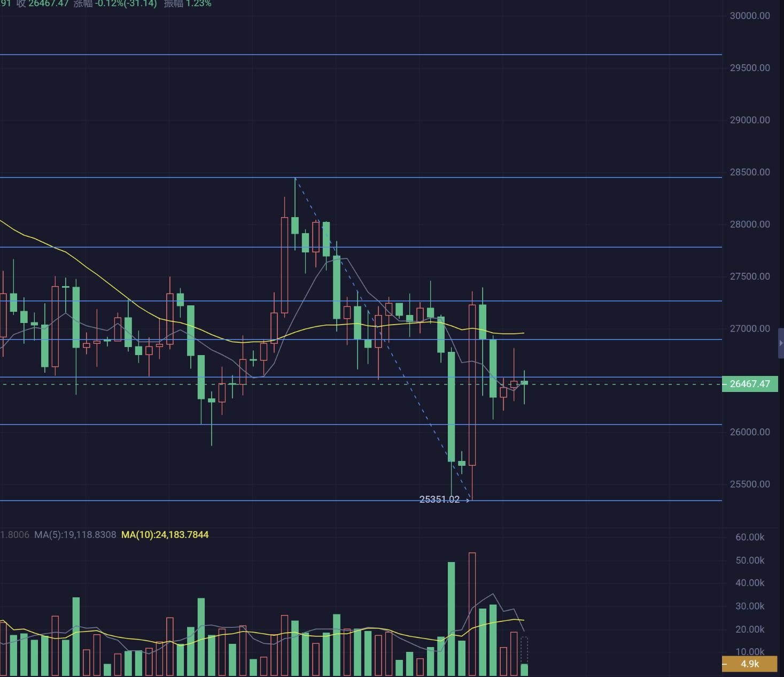784x677 pixels.
Task: Click the 25500.00 price axis label
Action: (x=749, y=484)
